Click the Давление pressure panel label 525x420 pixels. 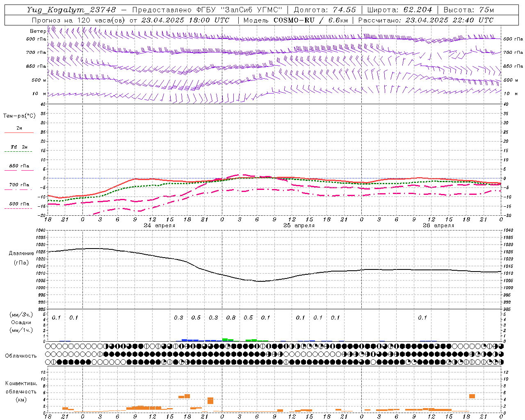pos(21,253)
